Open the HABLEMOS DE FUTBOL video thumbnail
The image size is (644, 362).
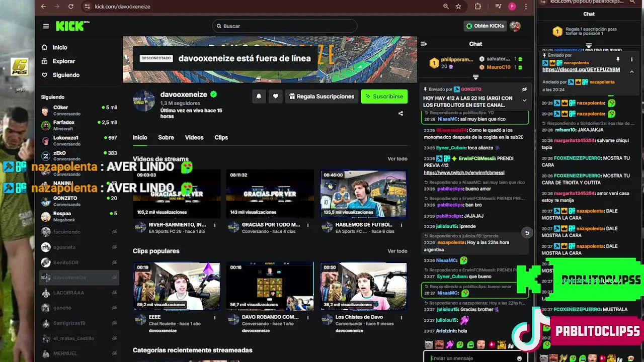pos(363,194)
